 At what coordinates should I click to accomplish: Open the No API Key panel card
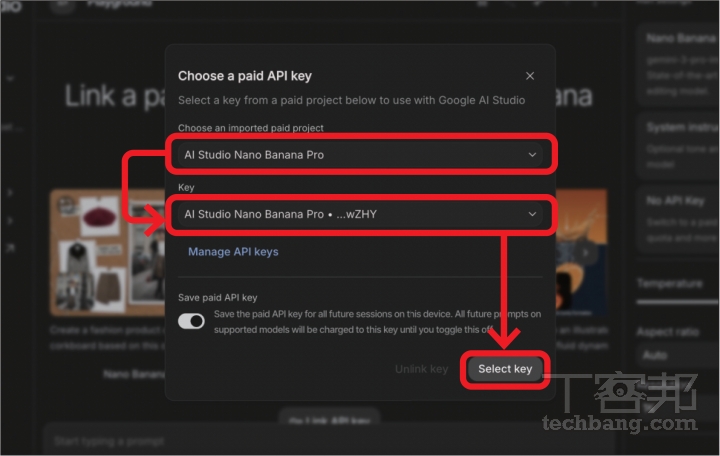click(x=678, y=220)
